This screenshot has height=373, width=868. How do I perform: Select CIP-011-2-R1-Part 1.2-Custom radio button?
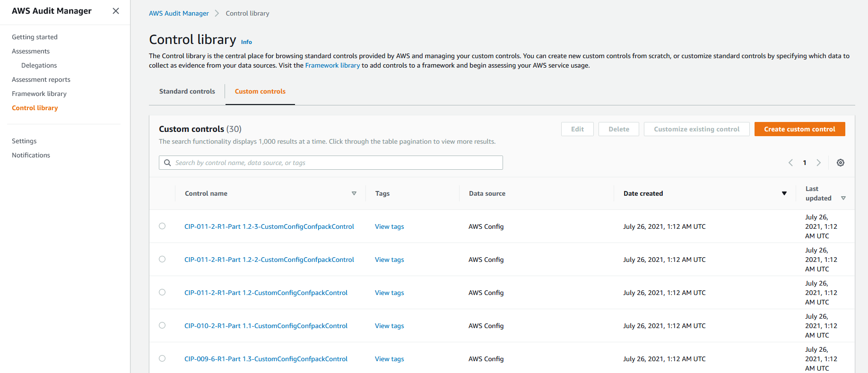[x=162, y=292]
